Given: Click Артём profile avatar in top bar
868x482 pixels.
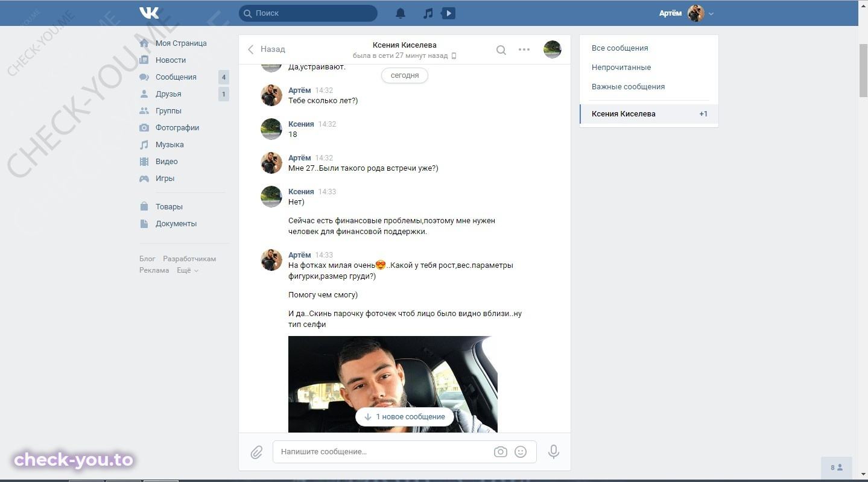Looking at the screenshot, I should coord(696,13).
